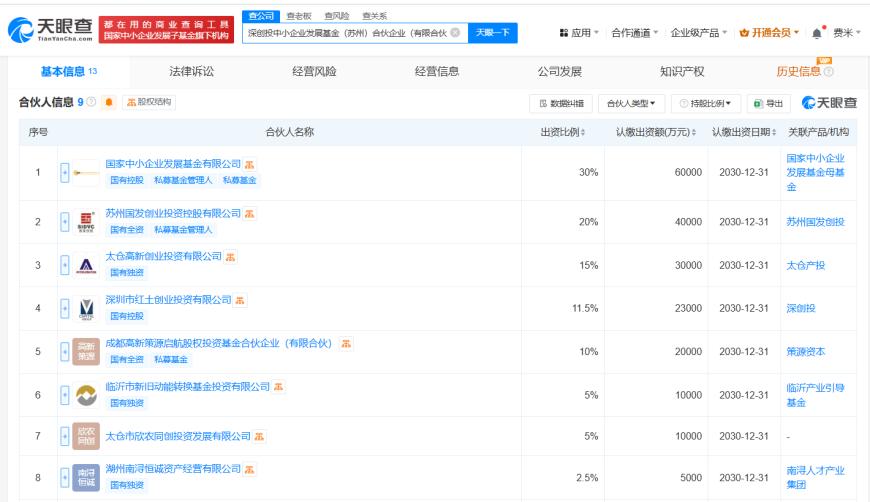This screenshot has height=502, width=870.
Task: Switch to the 知识产权 tab
Action: pos(682,72)
